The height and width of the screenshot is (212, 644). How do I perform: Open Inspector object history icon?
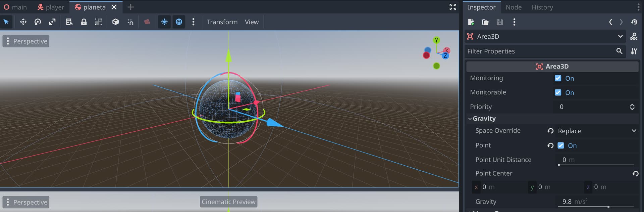634,22
